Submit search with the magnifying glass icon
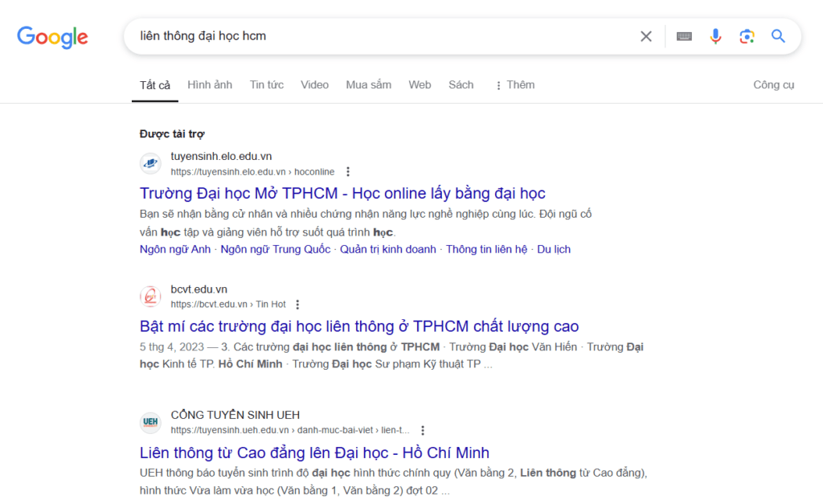This screenshot has width=823, height=504. point(778,35)
